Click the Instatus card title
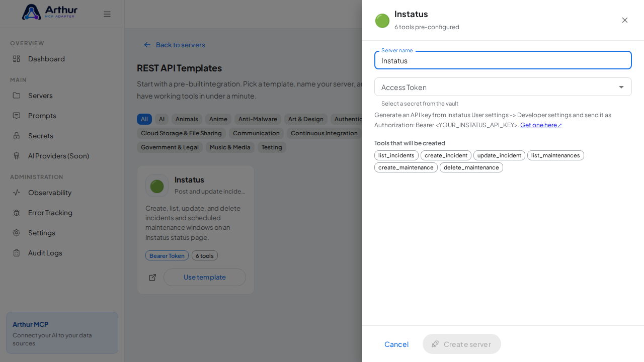The width and height of the screenshot is (644, 362). (189, 179)
